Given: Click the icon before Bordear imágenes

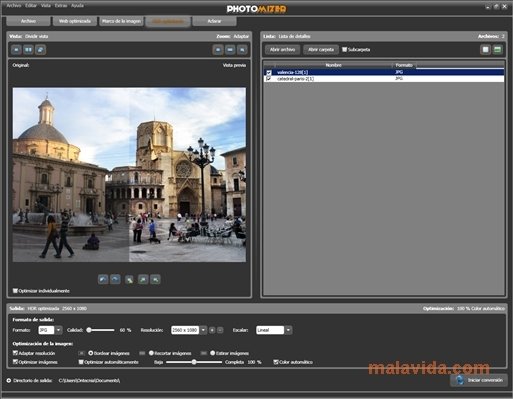Looking at the screenshot, I should (81, 353).
